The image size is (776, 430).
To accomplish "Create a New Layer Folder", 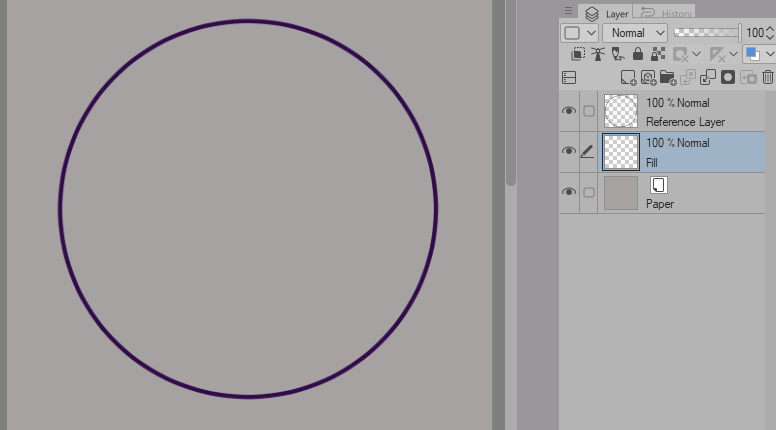I will (668, 78).
